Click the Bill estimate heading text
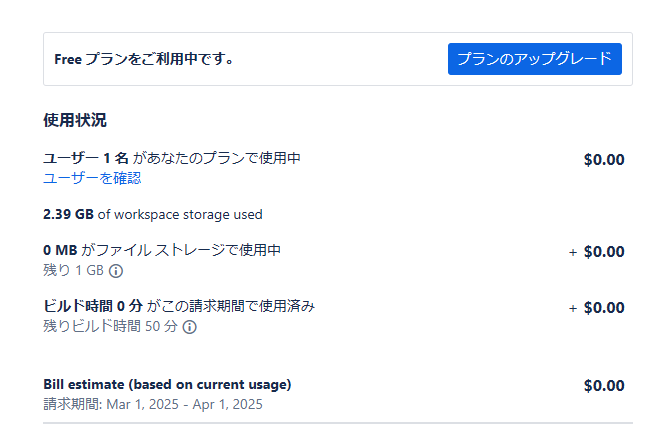The width and height of the screenshot is (646, 437). tap(167, 385)
